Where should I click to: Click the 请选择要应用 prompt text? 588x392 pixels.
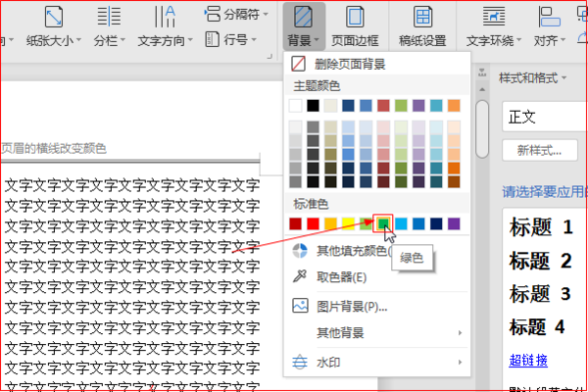pos(545,192)
